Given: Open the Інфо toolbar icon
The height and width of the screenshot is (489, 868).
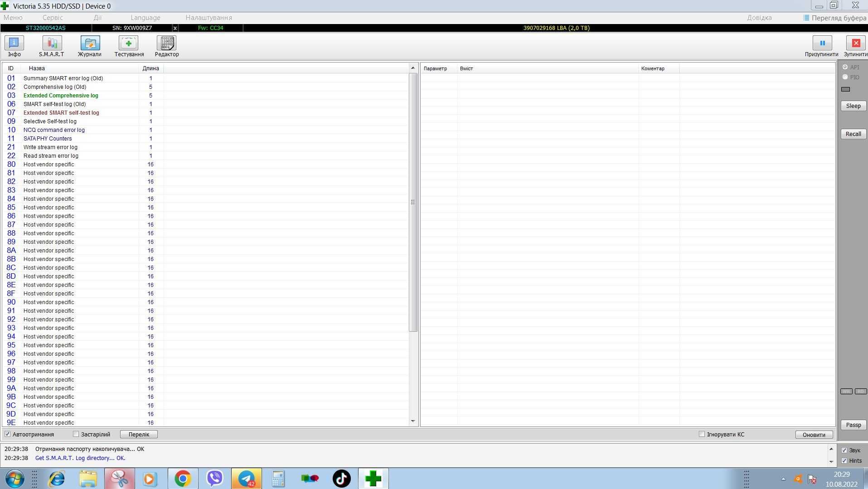Looking at the screenshot, I should pos(14,46).
